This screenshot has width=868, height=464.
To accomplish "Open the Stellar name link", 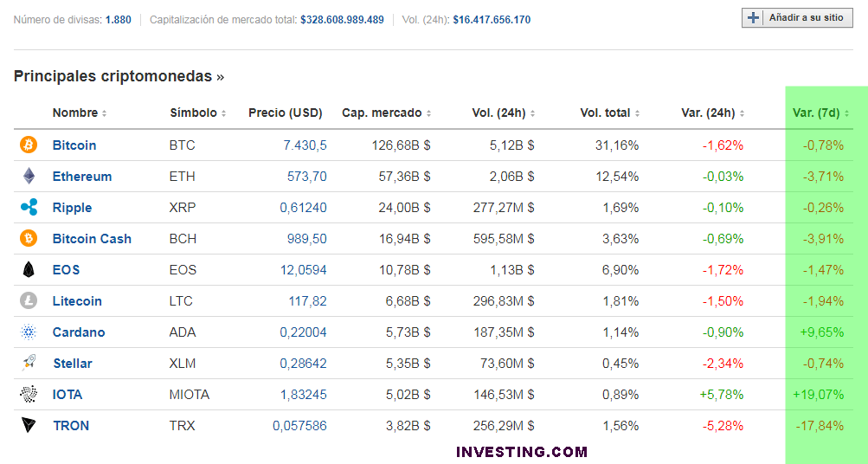I will pos(73,364).
